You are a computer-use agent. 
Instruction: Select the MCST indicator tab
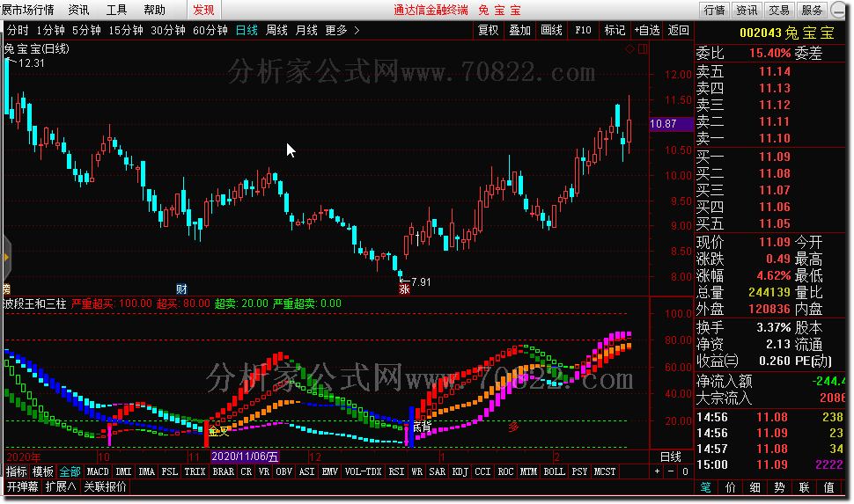click(605, 471)
